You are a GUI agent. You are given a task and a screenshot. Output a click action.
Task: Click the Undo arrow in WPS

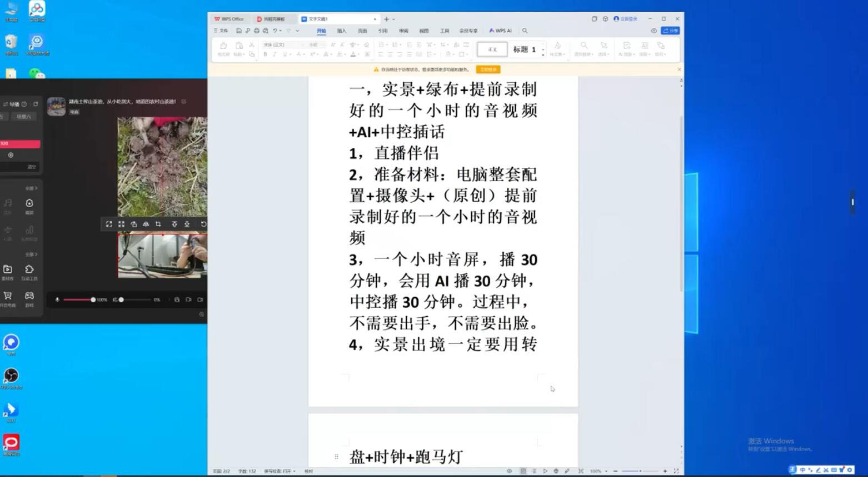click(x=275, y=31)
